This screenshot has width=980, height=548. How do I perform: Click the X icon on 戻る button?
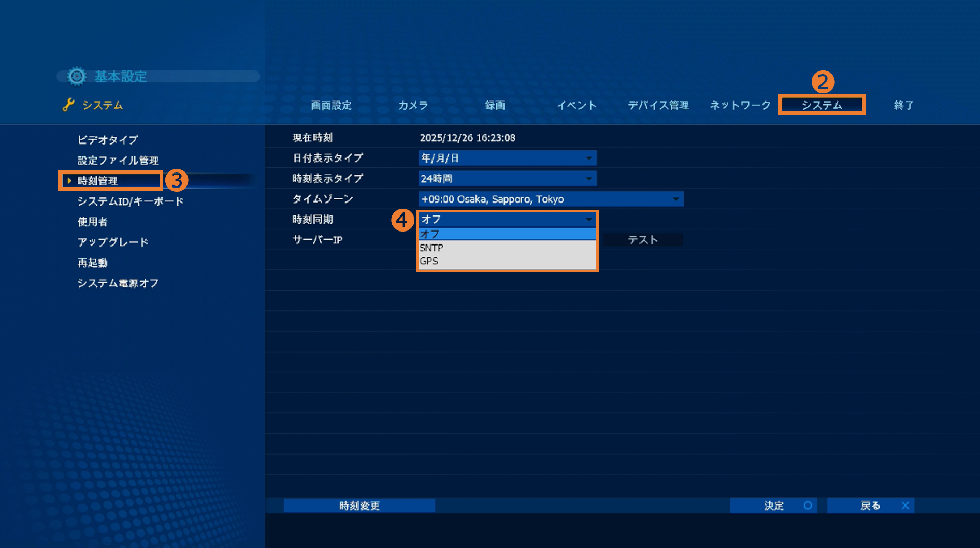(x=905, y=506)
